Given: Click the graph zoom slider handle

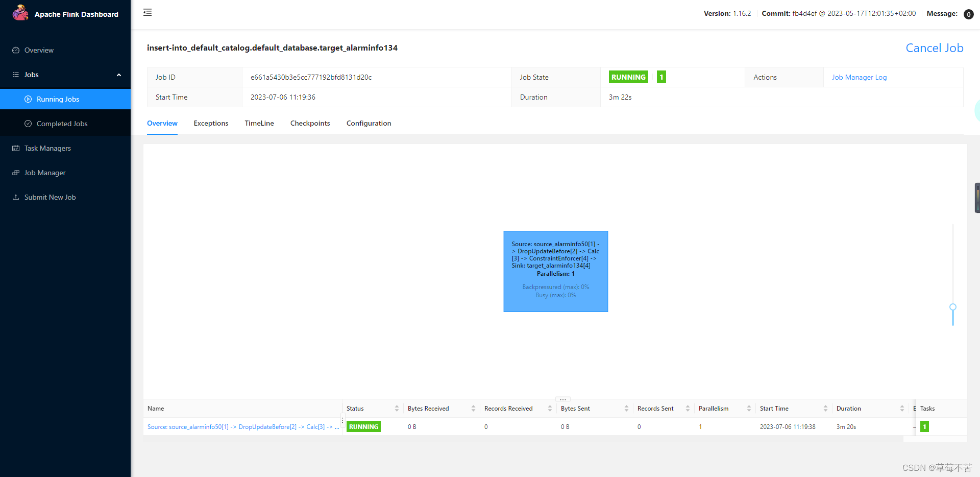Looking at the screenshot, I should pyautogui.click(x=952, y=307).
